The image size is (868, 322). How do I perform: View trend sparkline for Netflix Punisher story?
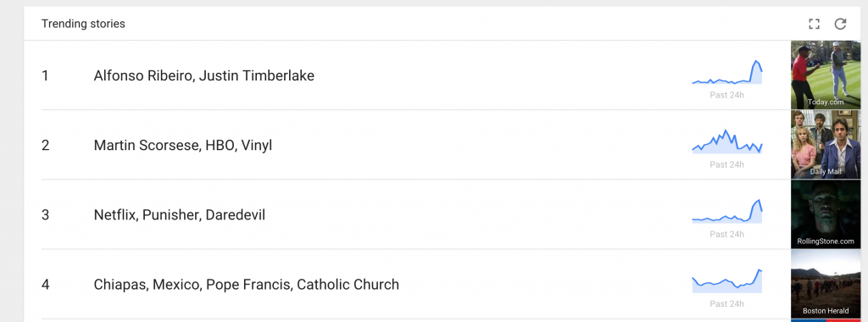click(x=726, y=211)
